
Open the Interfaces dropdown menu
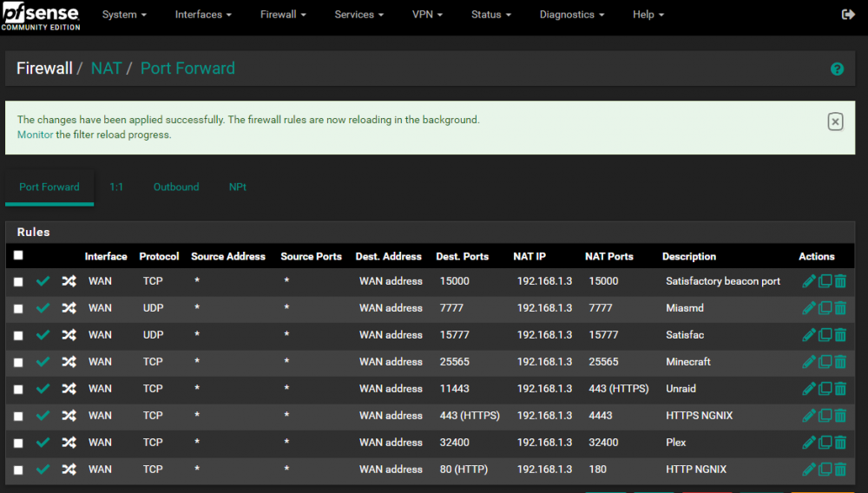click(203, 15)
